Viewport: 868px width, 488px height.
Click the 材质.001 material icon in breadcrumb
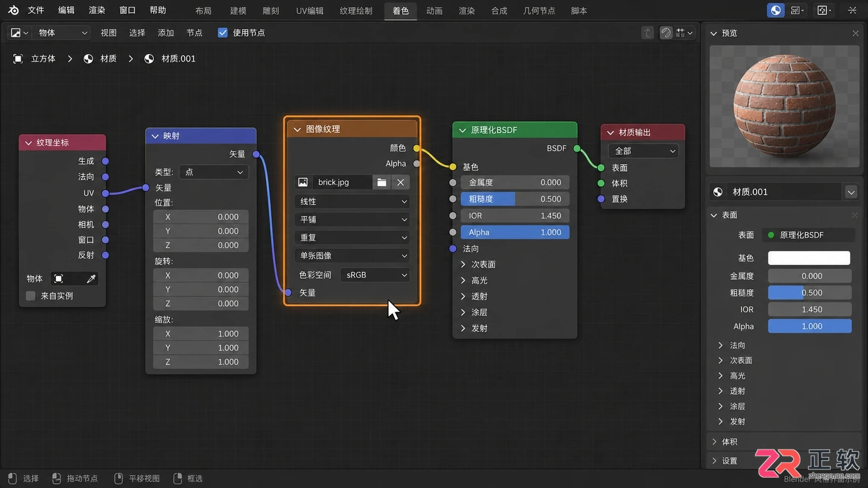149,58
